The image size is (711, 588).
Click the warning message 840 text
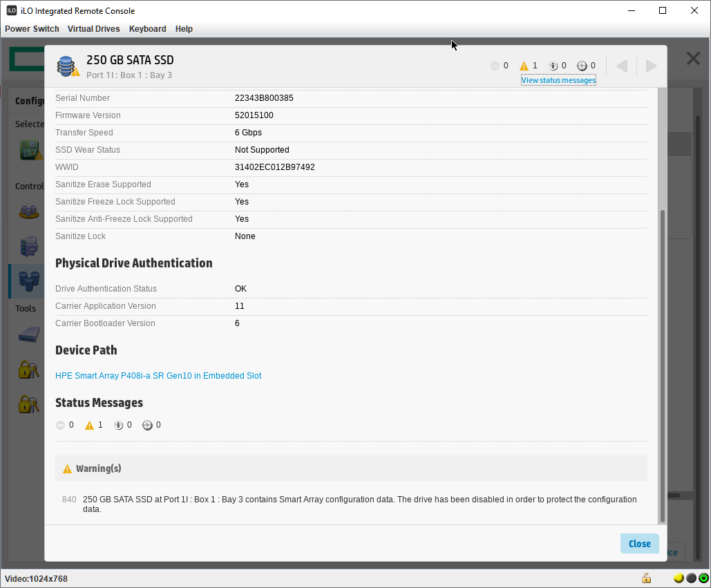pyautogui.click(x=359, y=504)
